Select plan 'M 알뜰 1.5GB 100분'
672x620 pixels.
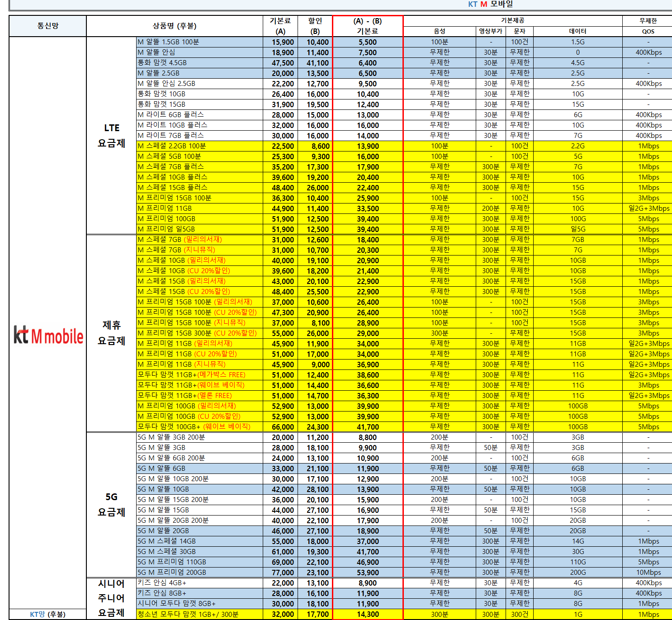click(x=199, y=42)
